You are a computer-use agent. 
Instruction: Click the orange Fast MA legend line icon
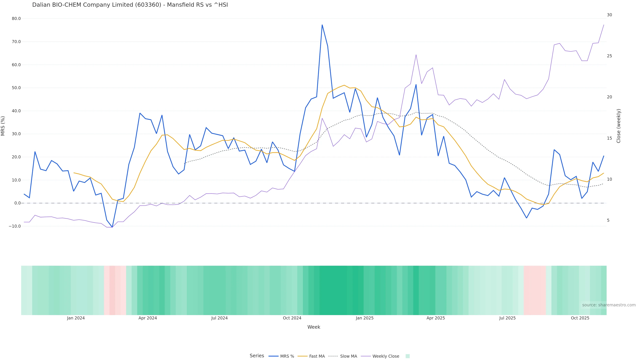pyautogui.click(x=303, y=356)
